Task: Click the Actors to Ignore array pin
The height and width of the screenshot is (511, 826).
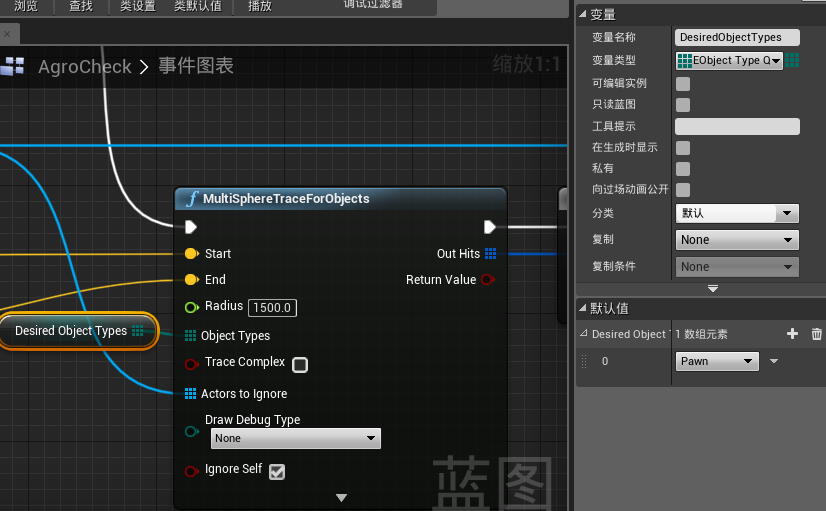Action: click(x=190, y=394)
